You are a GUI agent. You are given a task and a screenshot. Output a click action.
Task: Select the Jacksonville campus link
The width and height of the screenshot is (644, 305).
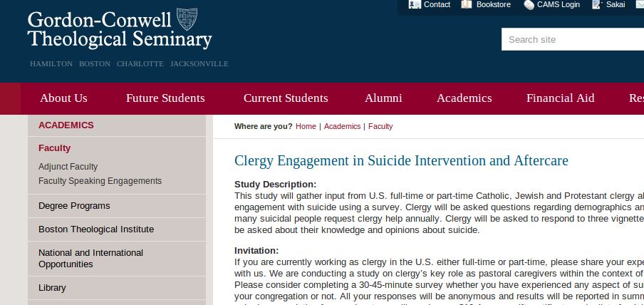coord(199,63)
